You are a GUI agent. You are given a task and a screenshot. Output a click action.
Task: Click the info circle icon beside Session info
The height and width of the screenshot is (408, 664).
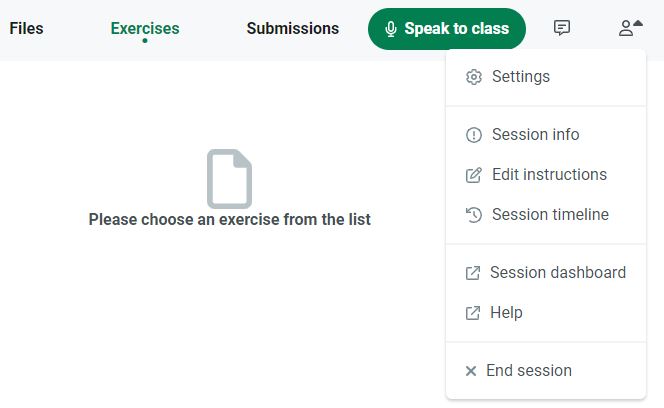coord(474,135)
